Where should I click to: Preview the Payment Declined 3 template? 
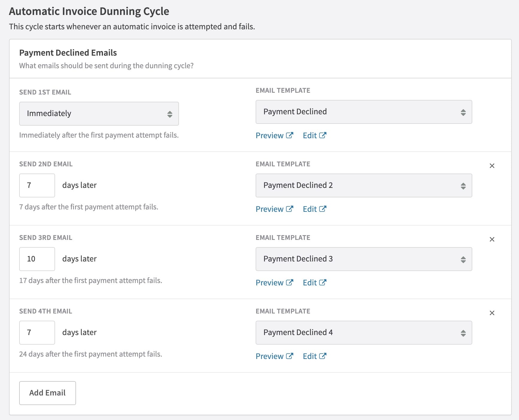(x=274, y=283)
